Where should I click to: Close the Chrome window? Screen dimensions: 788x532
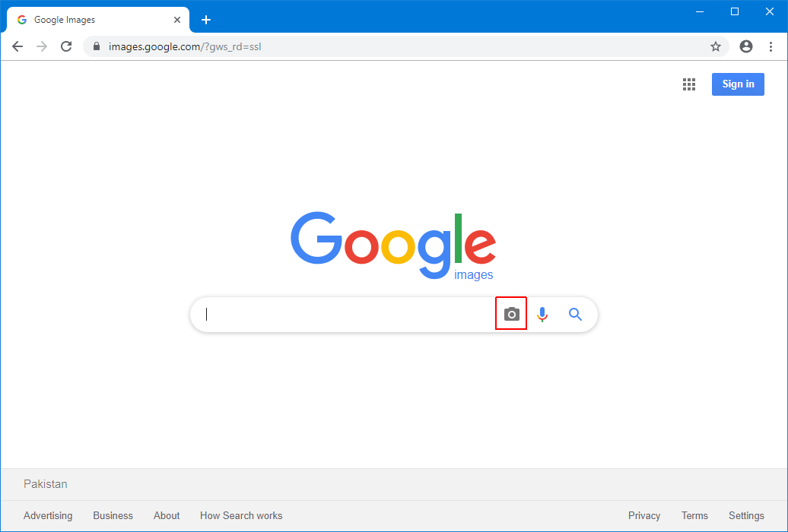coord(770,11)
